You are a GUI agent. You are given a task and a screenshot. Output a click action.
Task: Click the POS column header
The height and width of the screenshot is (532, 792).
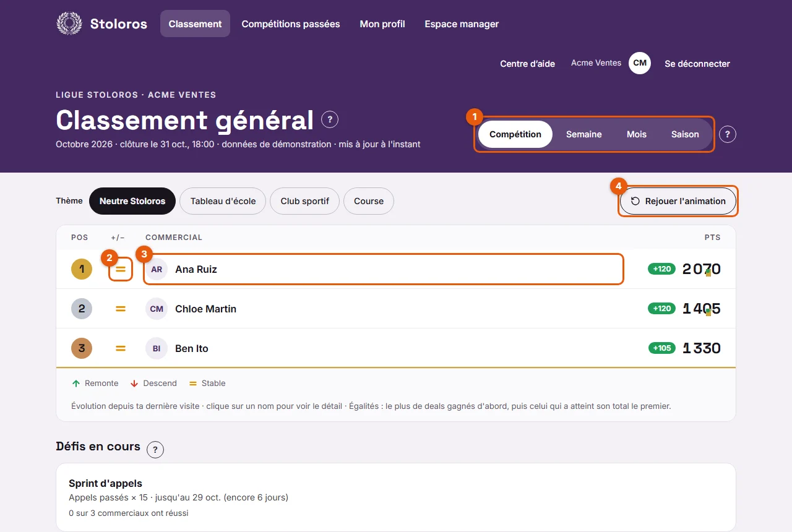tap(80, 238)
